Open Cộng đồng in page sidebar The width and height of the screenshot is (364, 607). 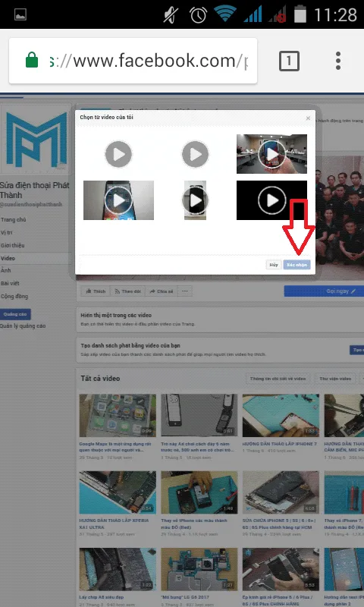14,296
